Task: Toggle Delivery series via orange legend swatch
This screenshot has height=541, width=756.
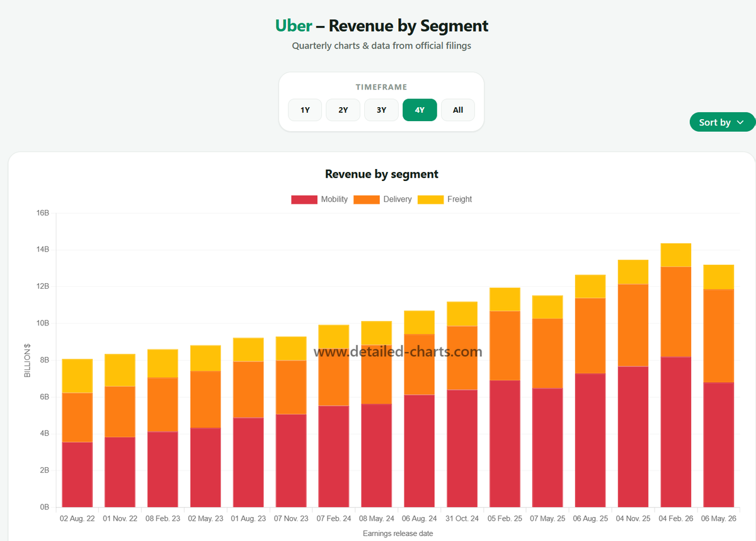Action: tap(367, 199)
